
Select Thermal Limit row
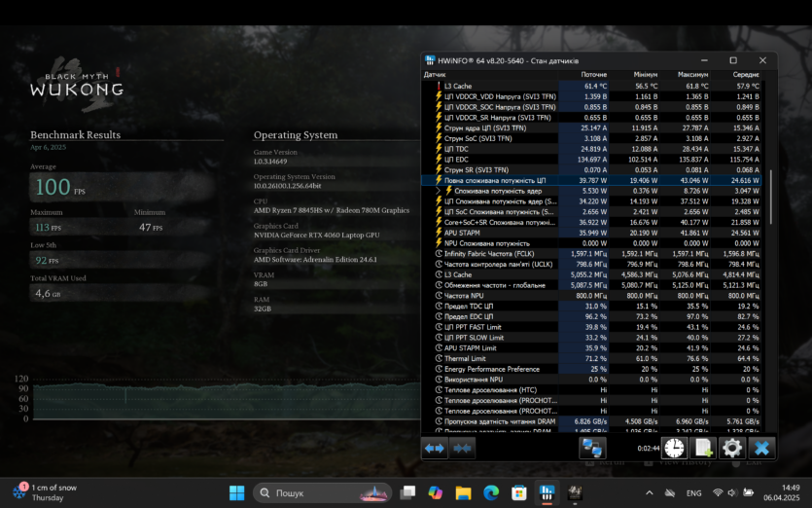pyautogui.click(x=591, y=358)
